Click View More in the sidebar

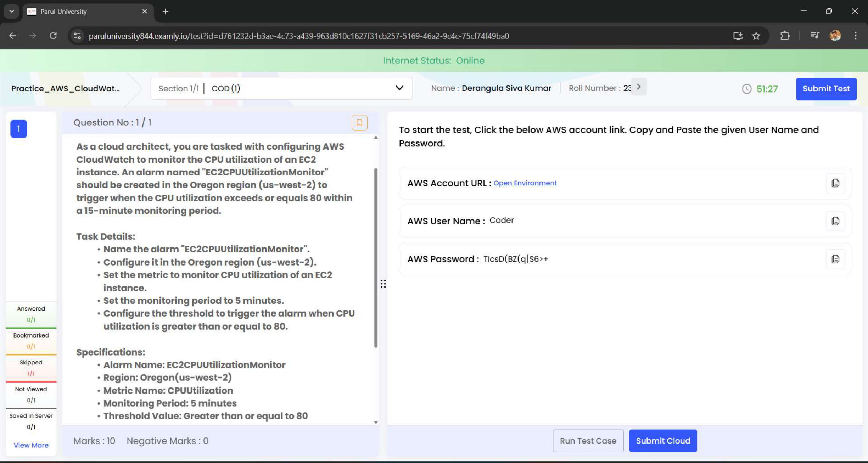pyautogui.click(x=31, y=445)
